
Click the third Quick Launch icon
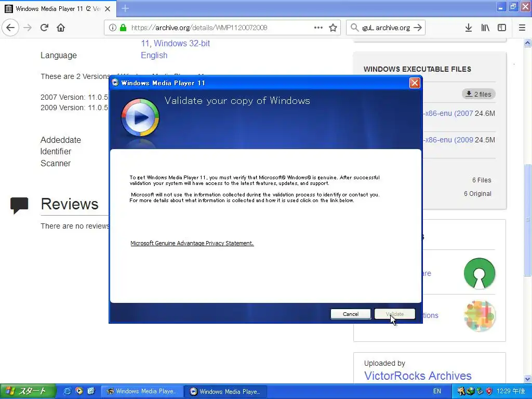point(91,391)
